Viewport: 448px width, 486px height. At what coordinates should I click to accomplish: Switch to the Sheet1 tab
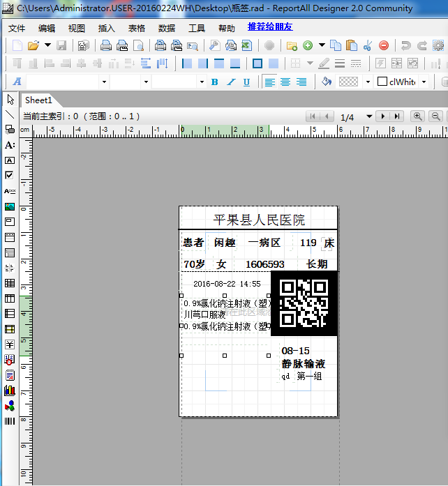[x=38, y=100]
